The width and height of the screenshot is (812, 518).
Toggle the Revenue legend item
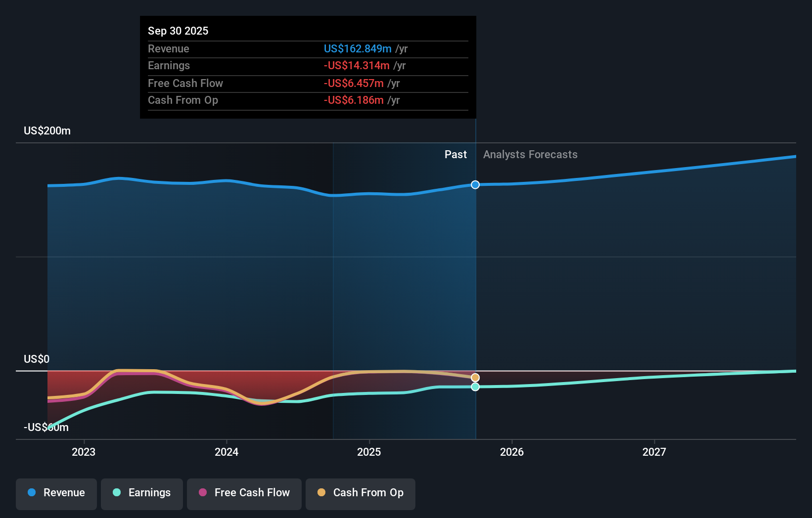[56, 493]
